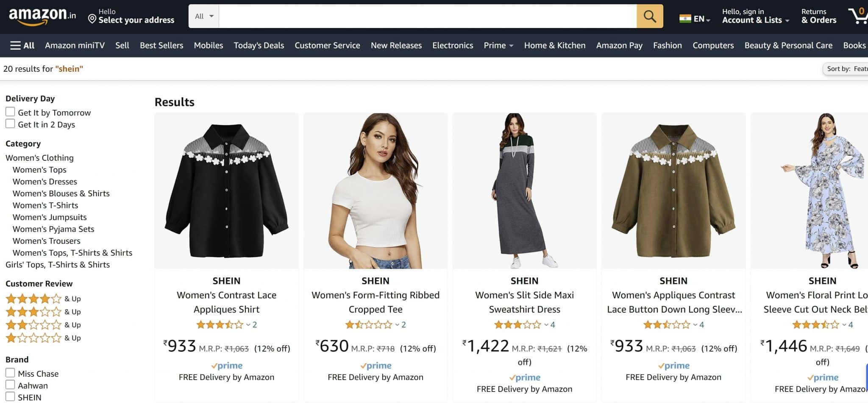Open Women's Form-Fitting Ribbed Cropped Tee title
The height and width of the screenshot is (403, 868).
click(376, 302)
